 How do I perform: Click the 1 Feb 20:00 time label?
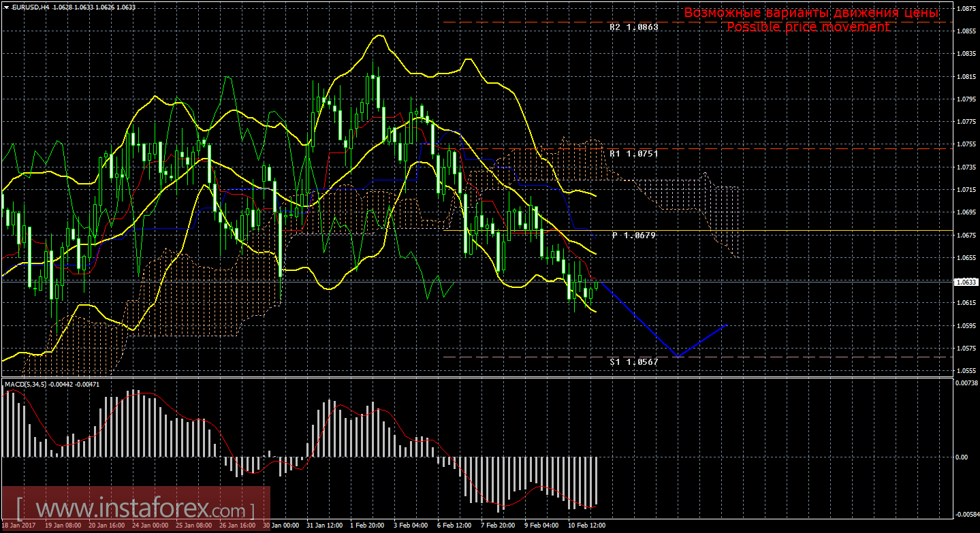point(366,526)
